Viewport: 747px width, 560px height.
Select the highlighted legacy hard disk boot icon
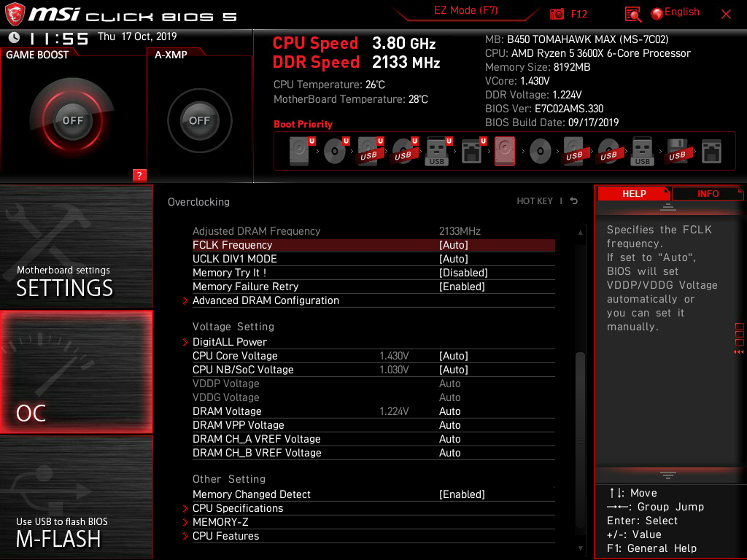click(x=505, y=152)
